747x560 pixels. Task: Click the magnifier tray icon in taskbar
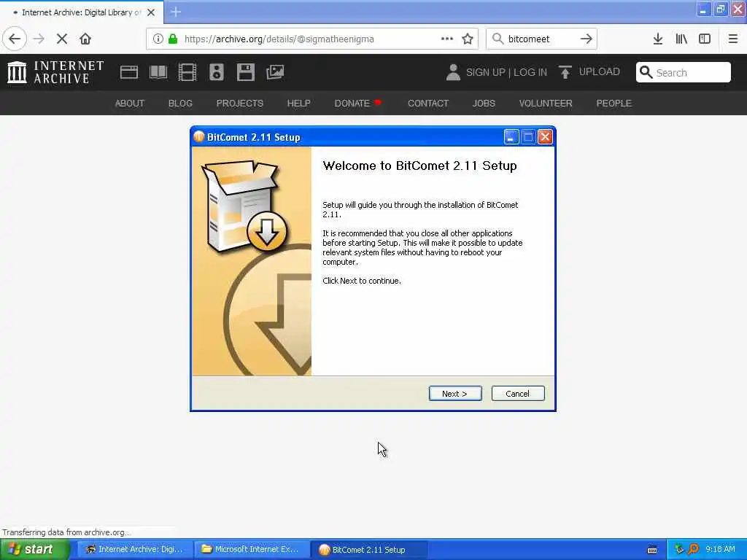click(x=694, y=549)
